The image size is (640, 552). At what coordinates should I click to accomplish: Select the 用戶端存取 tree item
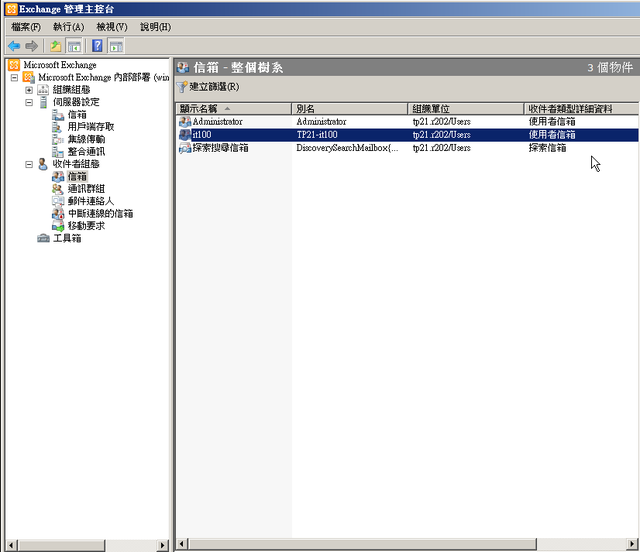[x=91, y=127]
